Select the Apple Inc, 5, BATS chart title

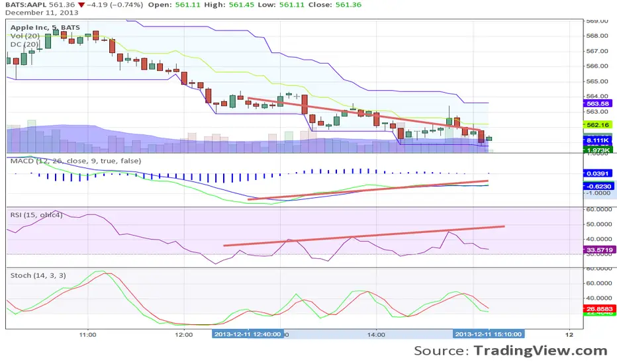tap(45, 28)
